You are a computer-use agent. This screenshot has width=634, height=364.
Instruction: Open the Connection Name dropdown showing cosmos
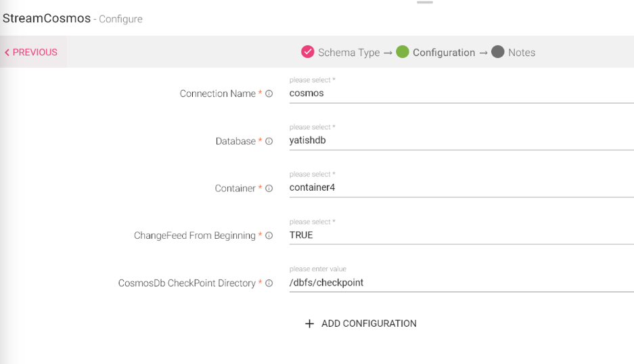[x=461, y=93]
